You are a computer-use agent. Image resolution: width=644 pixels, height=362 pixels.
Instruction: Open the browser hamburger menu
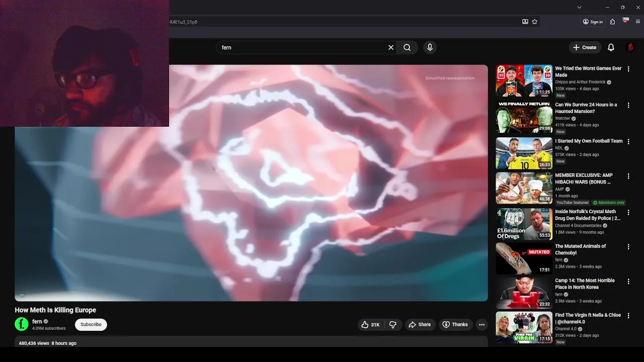point(638,22)
